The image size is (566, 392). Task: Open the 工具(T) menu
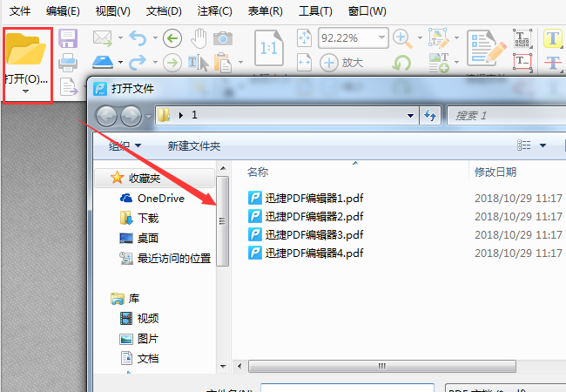[315, 11]
